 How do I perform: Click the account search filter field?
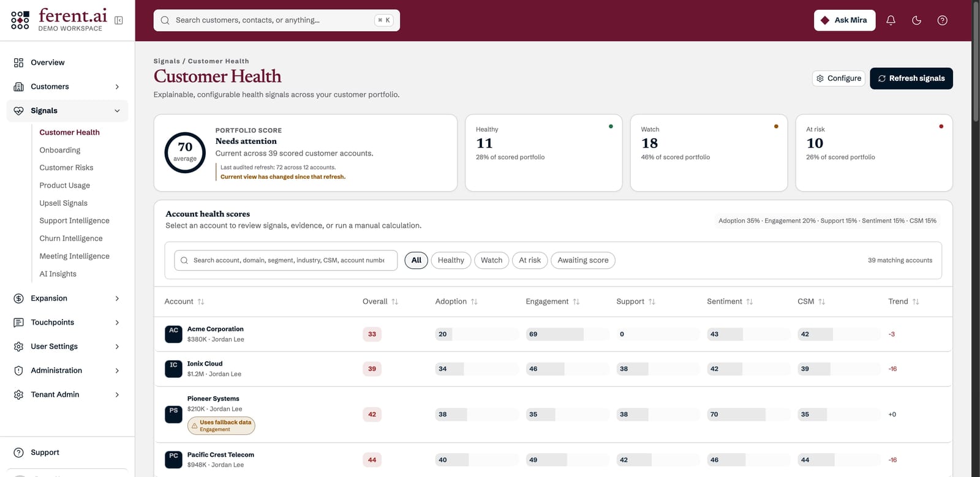(x=286, y=260)
